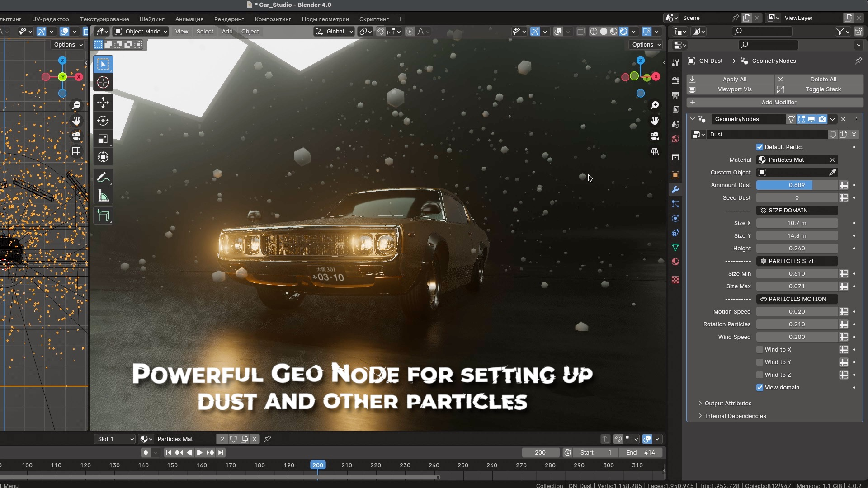The image size is (868, 488).
Task: Select the Measure tool
Action: coord(103,196)
